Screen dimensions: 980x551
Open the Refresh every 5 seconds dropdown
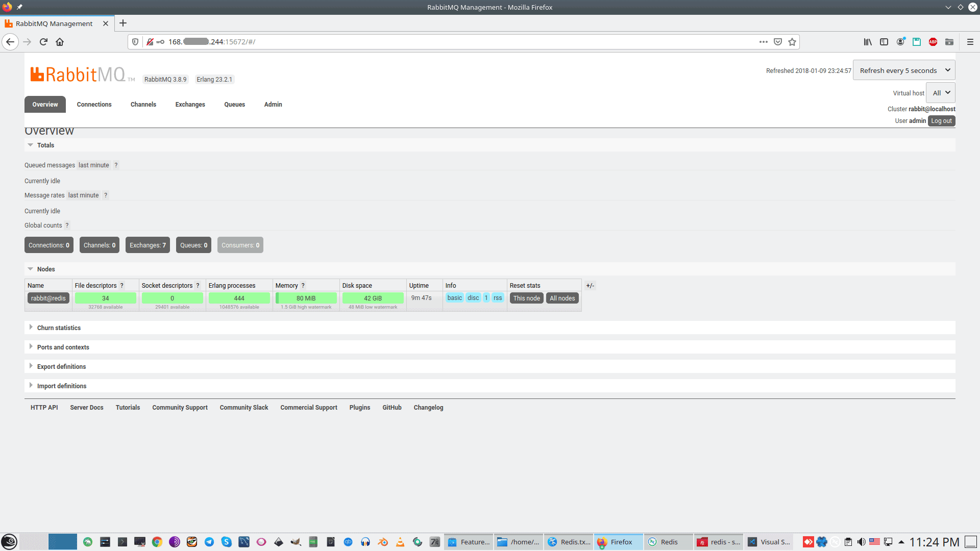pos(903,70)
